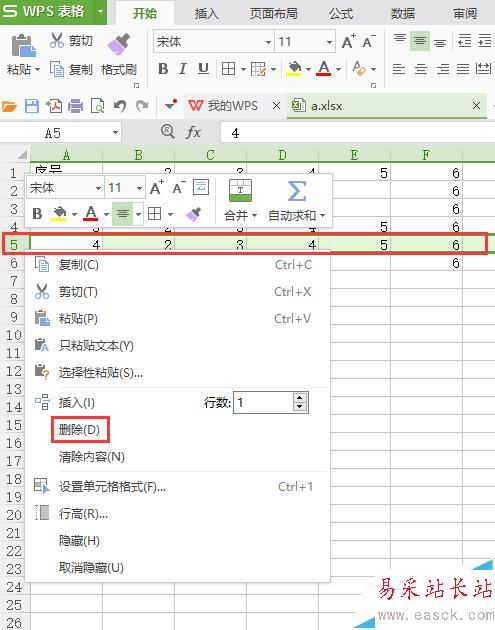
Task: Increase the 行数 insert count stepper
Action: (x=300, y=398)
